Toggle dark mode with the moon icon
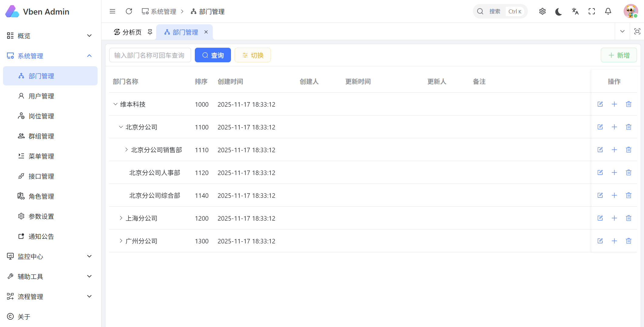 [x=559, y=12]
